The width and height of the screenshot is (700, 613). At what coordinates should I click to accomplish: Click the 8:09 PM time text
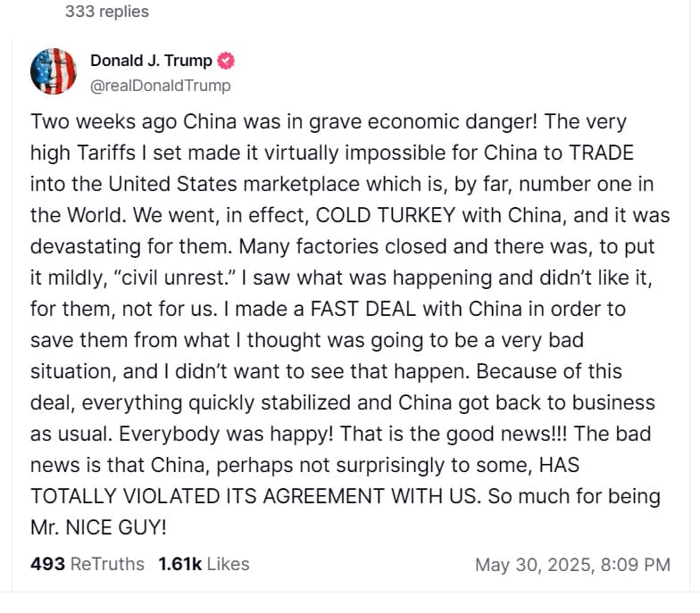point(636,565)
